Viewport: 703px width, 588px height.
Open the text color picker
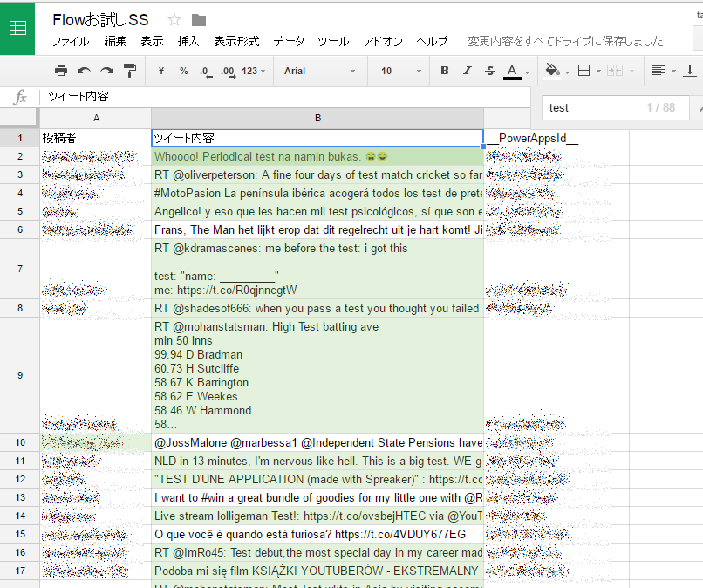[x=512, y=72]
